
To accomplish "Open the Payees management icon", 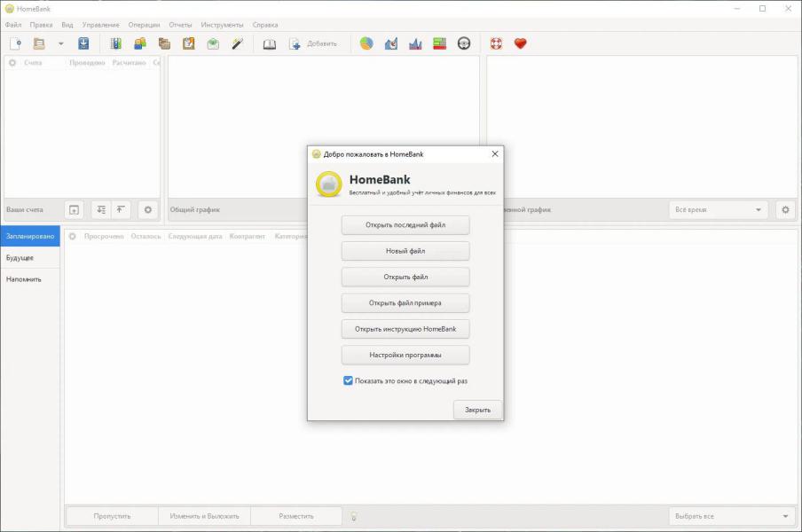I will (x=140, y=44).
